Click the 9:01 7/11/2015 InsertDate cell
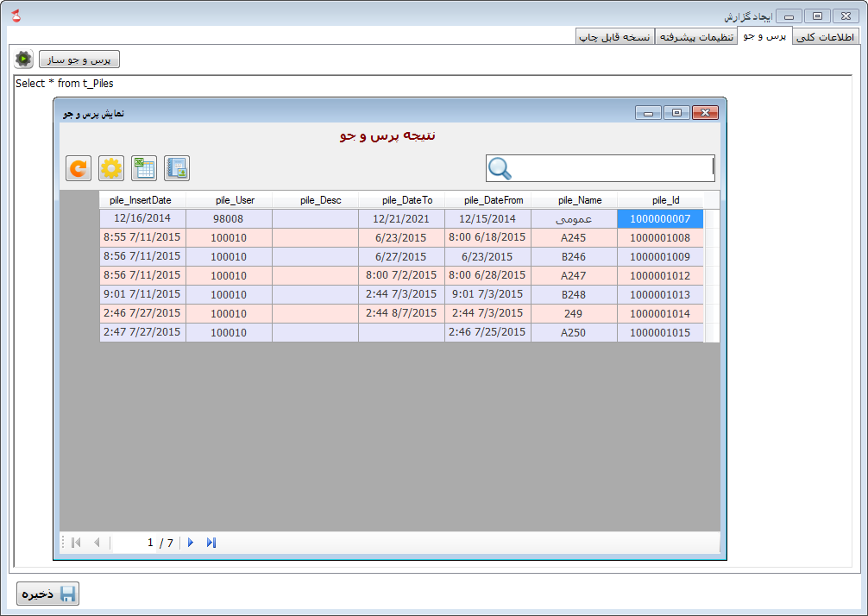 coord(142,294)
